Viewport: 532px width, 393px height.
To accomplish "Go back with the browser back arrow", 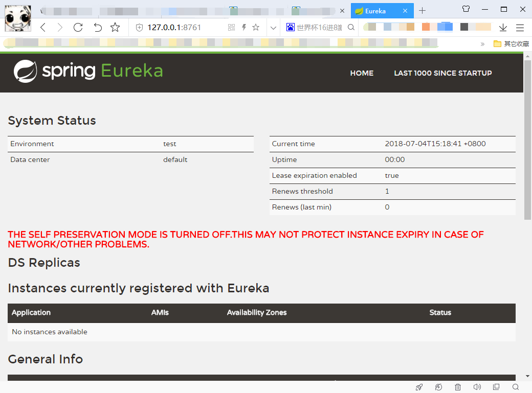I will (x=43, y=27).
